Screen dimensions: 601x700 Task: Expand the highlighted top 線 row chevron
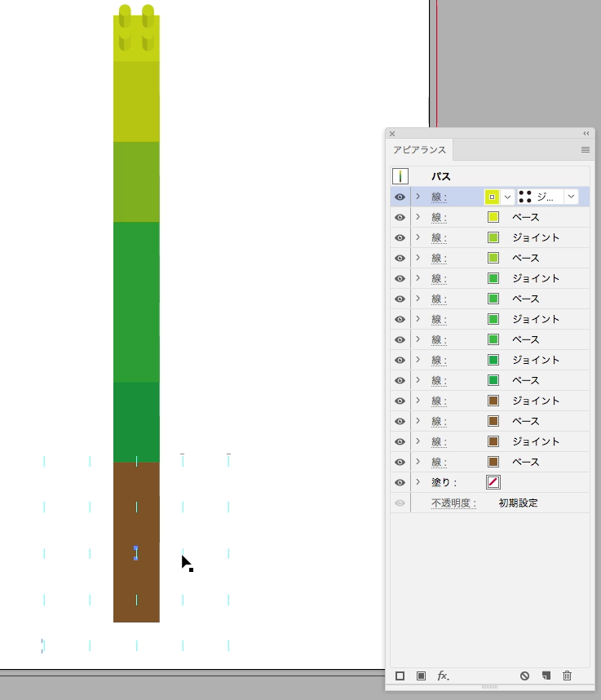(418, 197)
